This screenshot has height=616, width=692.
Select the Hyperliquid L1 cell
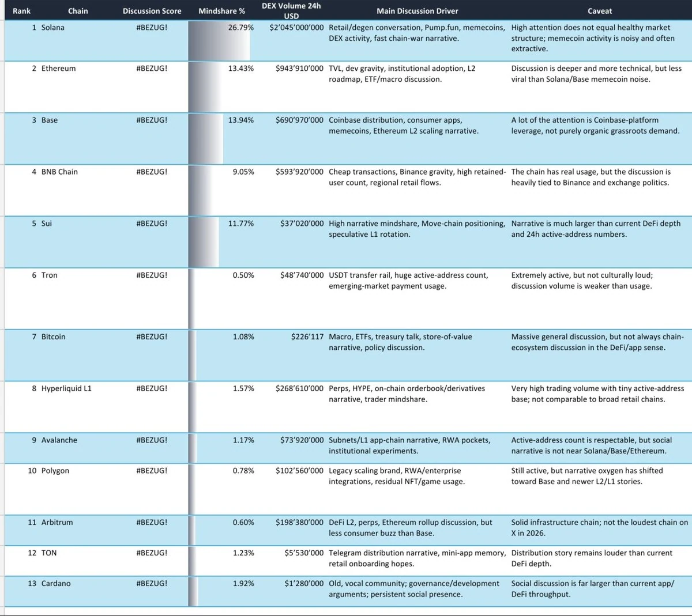pyautogui.click(x=66, y=388)
